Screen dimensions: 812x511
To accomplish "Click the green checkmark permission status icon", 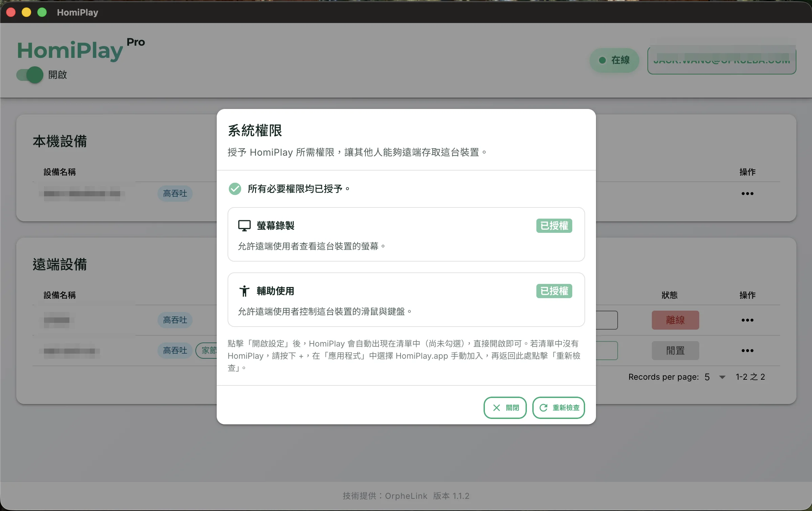I will [235, 188].
